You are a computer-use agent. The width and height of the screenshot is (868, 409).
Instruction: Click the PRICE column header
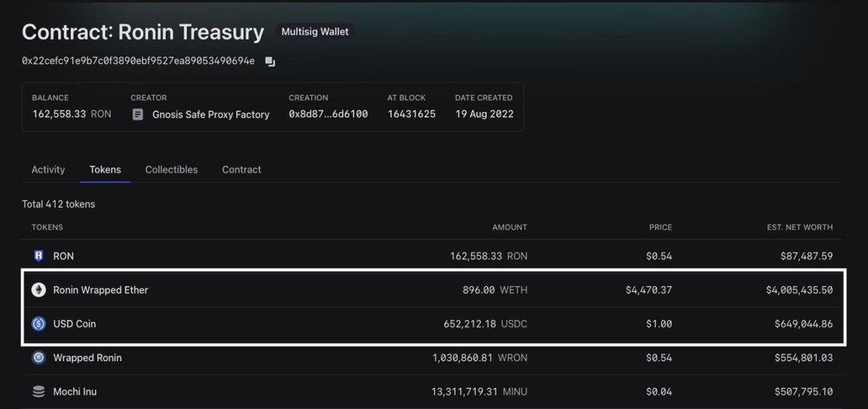660,227
